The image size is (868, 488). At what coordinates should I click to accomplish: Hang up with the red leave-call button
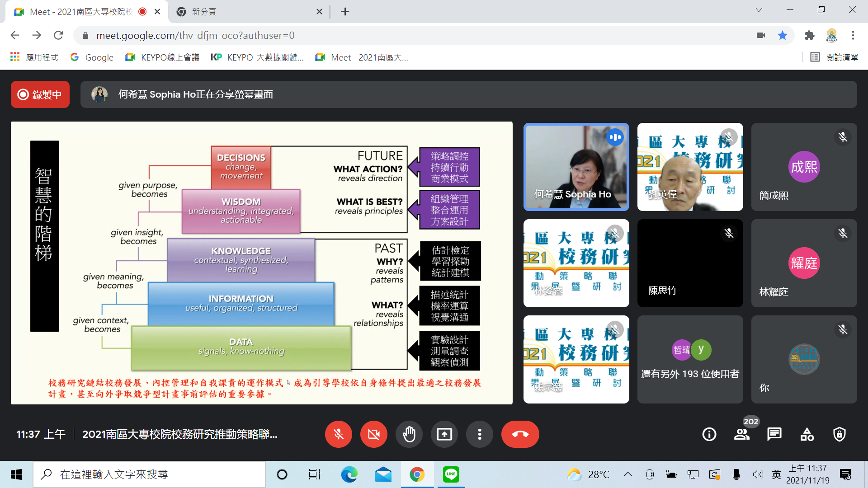click(x=520, y=435)
